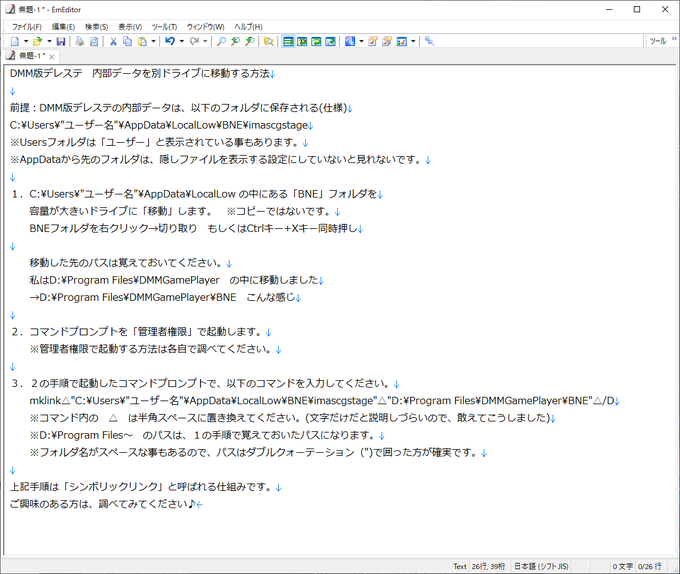Open the 表示(V) menu

tap(130, 27)
